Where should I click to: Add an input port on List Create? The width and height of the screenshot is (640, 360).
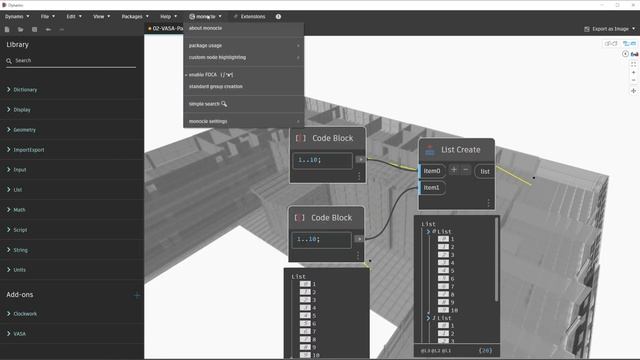453,170
